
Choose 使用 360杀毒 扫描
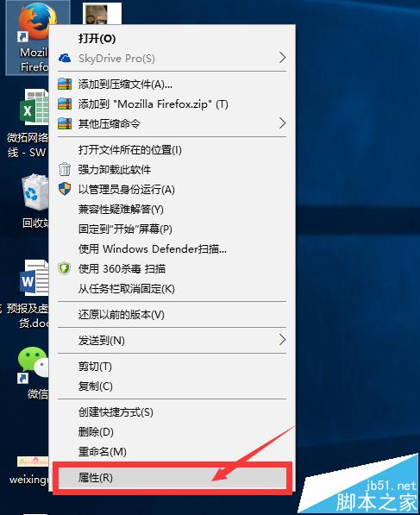pyautogui.click(x=172, y=268)
